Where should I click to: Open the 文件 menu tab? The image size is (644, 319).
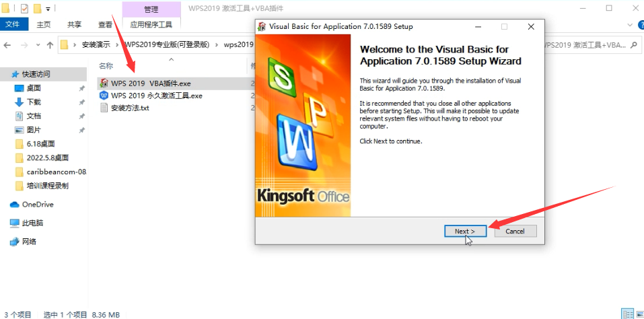point(13,25)
